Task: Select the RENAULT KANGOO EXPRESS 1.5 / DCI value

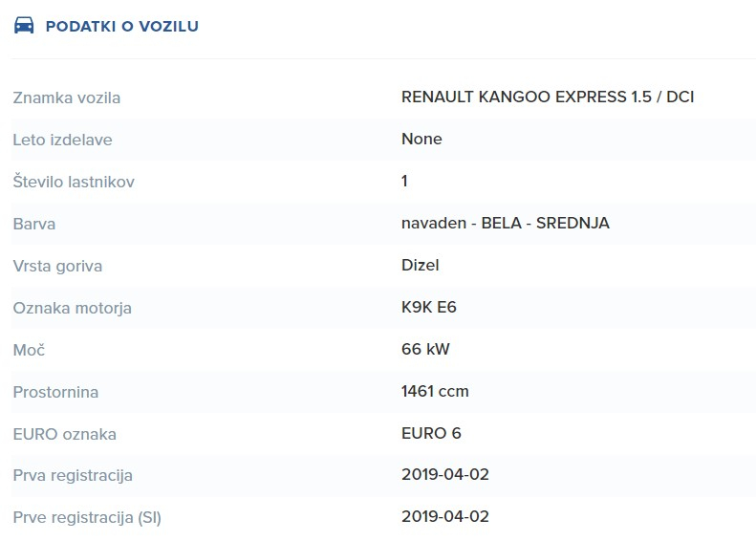Action: click(x=548, y=97)
